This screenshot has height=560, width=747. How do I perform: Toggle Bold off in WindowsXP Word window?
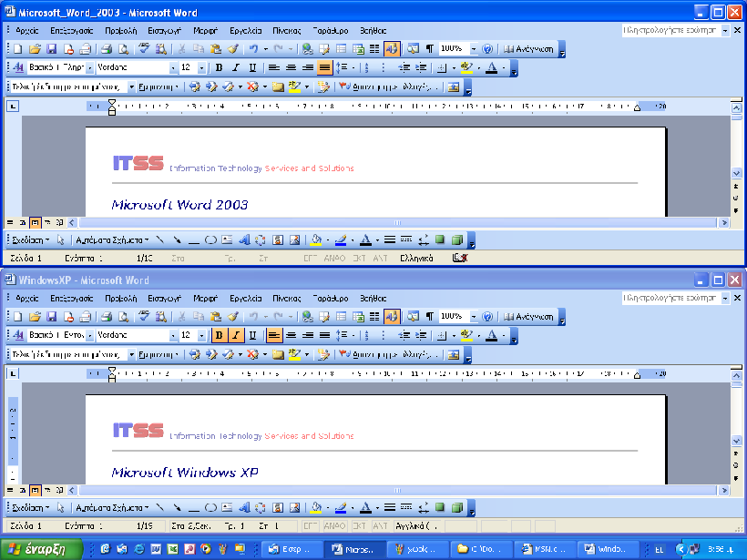click(x=220, y=335)
